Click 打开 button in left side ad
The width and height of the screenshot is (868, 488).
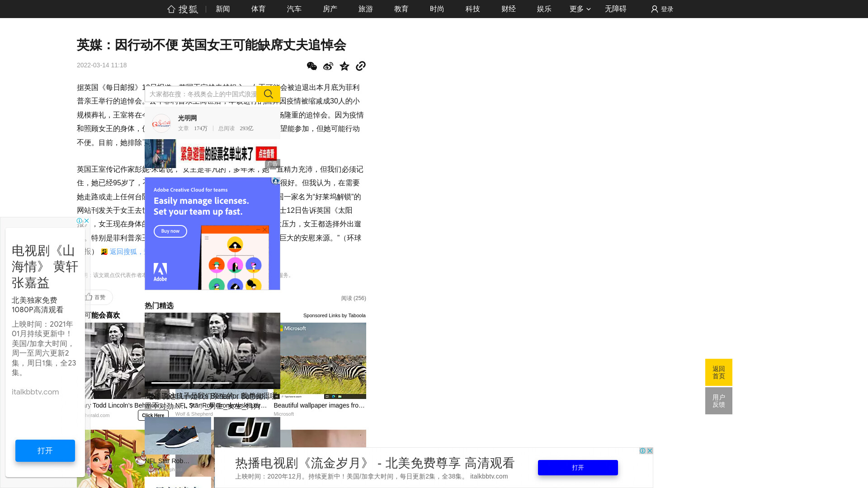pyautogui.click(x=45, y=450)
